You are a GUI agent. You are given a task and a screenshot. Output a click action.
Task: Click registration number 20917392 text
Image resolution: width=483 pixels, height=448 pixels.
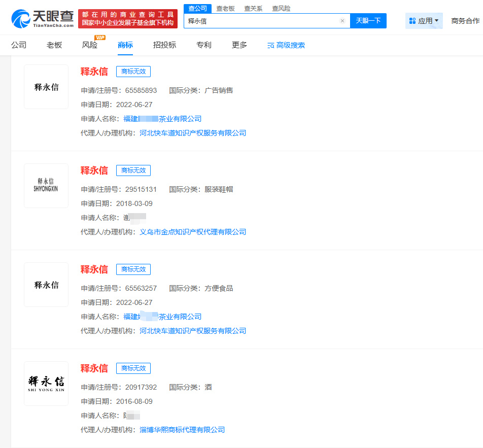pos(141,387)
